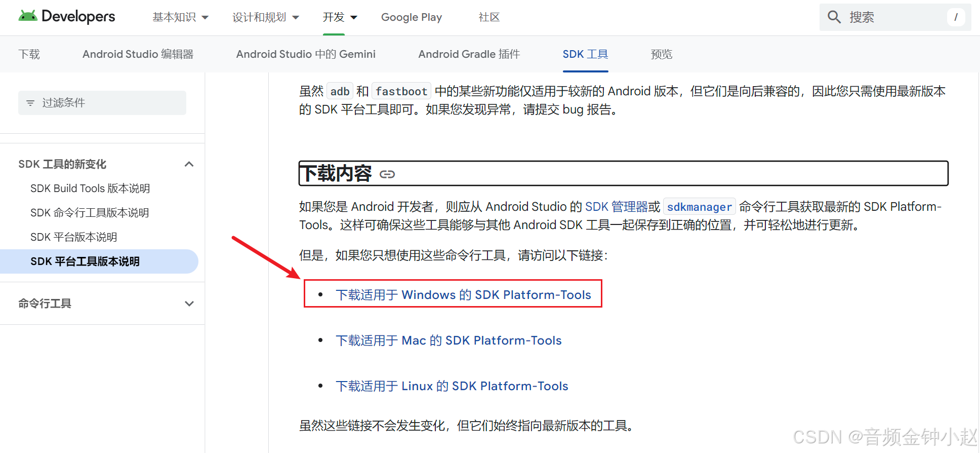
Task: Open the 设计和规划 dropdown menu
Action: pyautogui.click(x=266, y=17)
